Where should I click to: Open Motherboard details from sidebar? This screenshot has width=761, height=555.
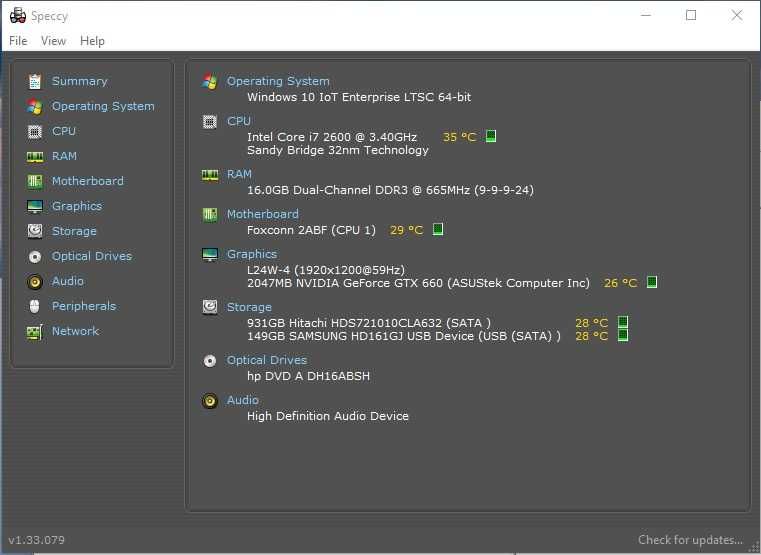pyautogui.click(x=87, y=181)
